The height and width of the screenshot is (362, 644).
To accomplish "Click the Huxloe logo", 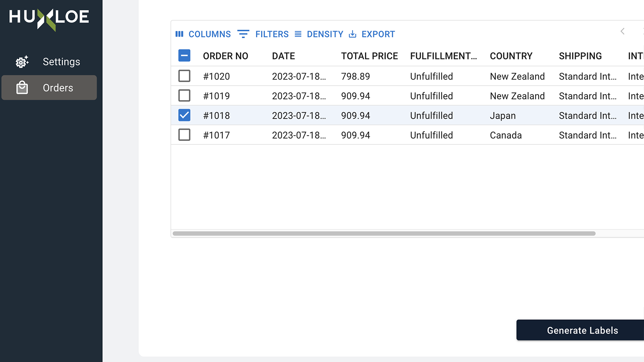I will pos(49,18).
